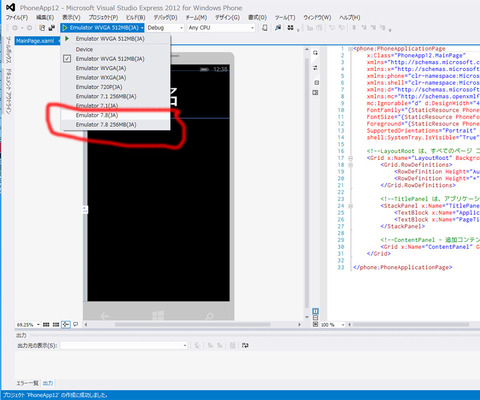Click the Save All toolbar icon
Image resolution: width=480 pixels, height=400 pixels.
click(x=52, y=28)
